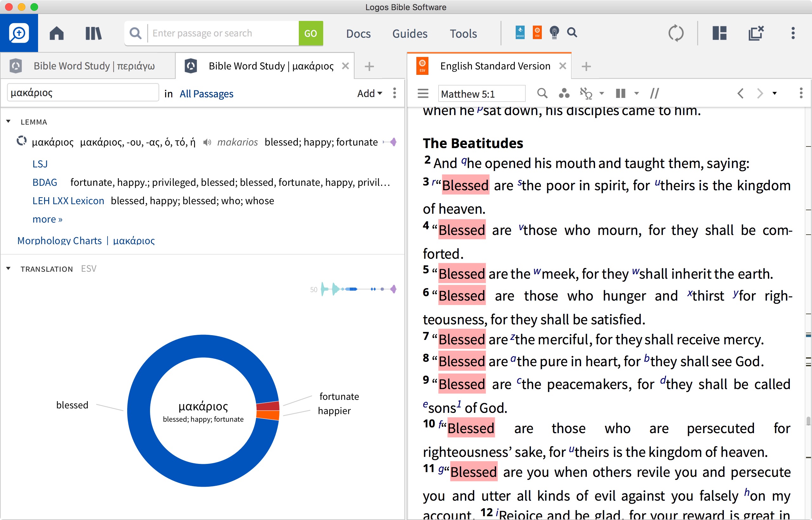Open the BDAG lexicon link
Viewport: 812px width, 520px height.
pyautogui.click(x=45, y=182)
